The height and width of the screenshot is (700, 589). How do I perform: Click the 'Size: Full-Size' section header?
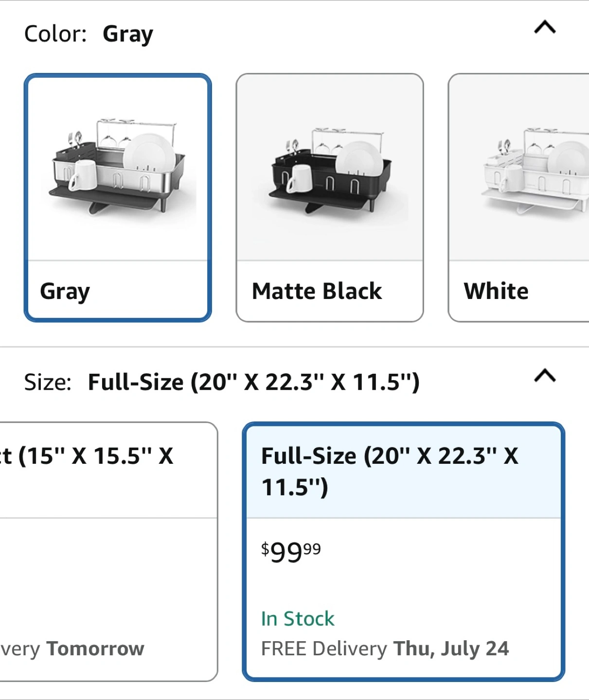coord(221,382)
